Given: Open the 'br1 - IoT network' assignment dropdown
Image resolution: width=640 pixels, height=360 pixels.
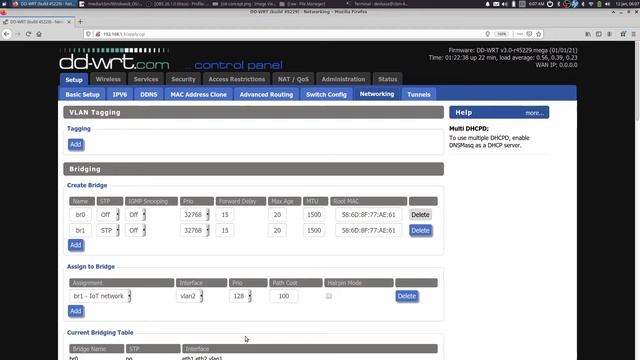Looking at the screenshot, I should (100, 296).
